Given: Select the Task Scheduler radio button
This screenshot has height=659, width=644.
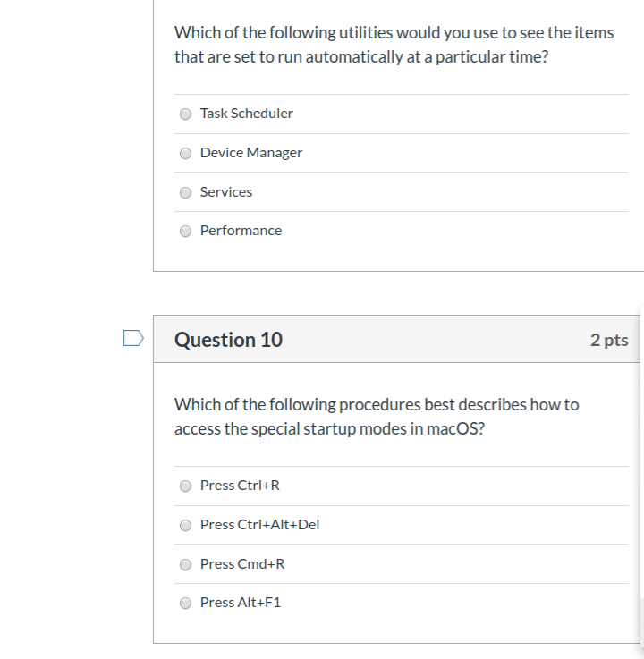Looking at the screenshot, I should tap(185, 114).
